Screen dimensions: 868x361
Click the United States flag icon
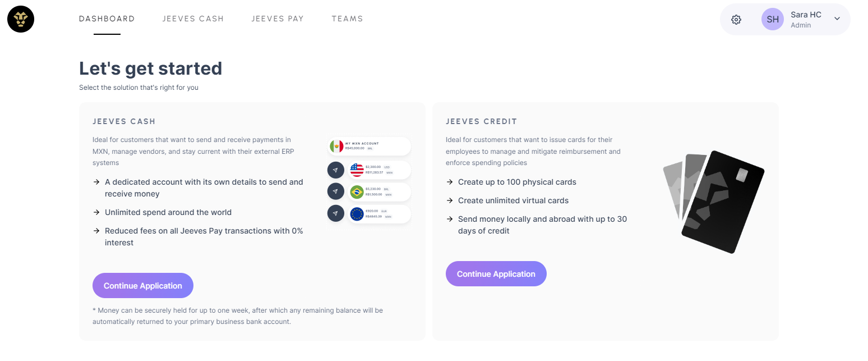pyautogui.click(x=357, y=170)
